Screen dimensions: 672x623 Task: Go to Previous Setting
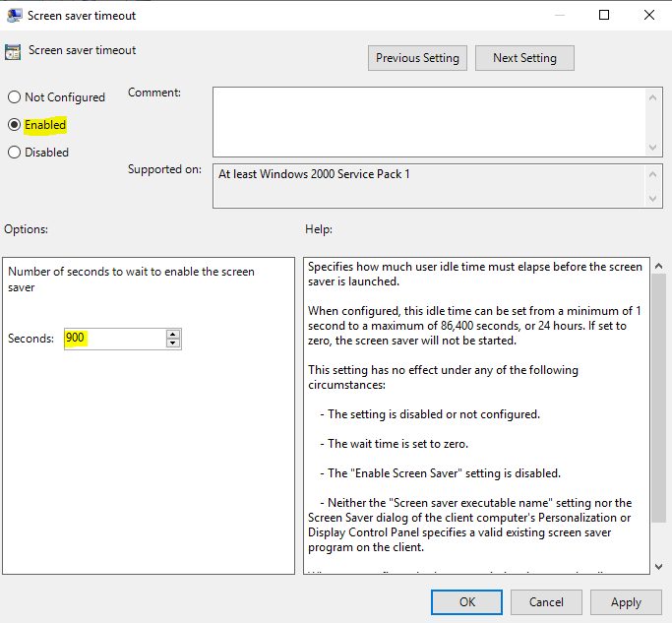[x=417, y=58]
